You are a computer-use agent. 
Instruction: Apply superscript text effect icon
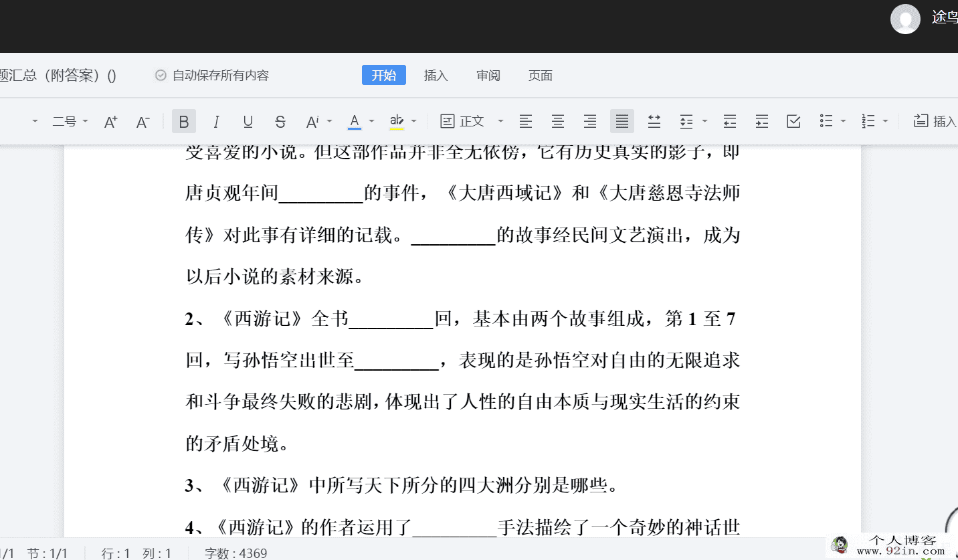[x=312, y=121]
